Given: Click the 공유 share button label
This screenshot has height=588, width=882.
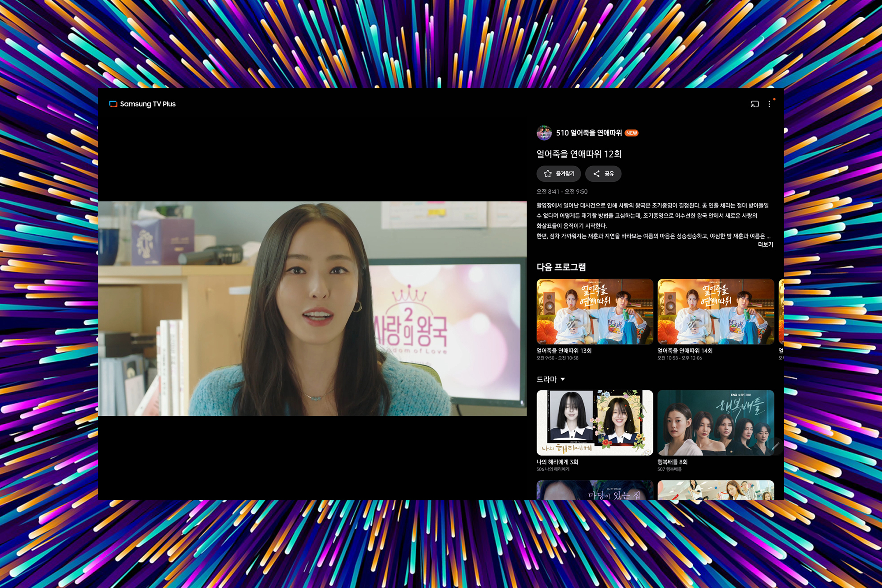Looking at the screenshot, I should 609,174.
